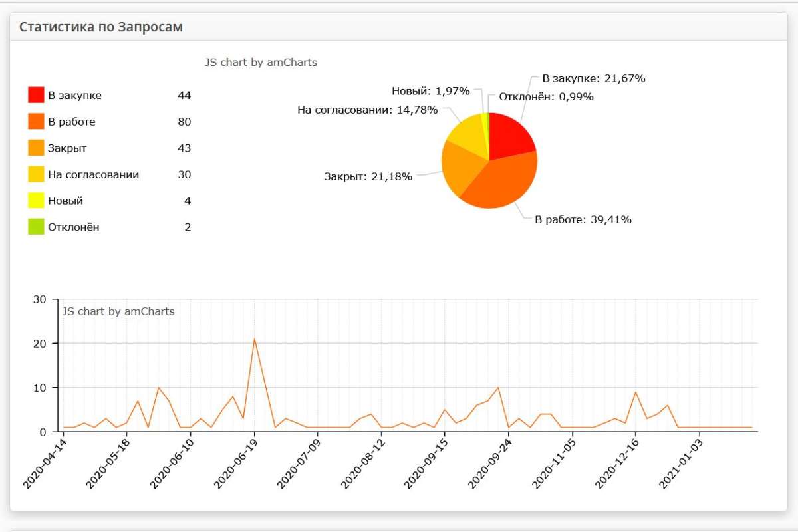The width and height of the screenshot is (798, 532).
Task: Click the "Закрыт: 21,18%" callout label
Action: point(368,176)
